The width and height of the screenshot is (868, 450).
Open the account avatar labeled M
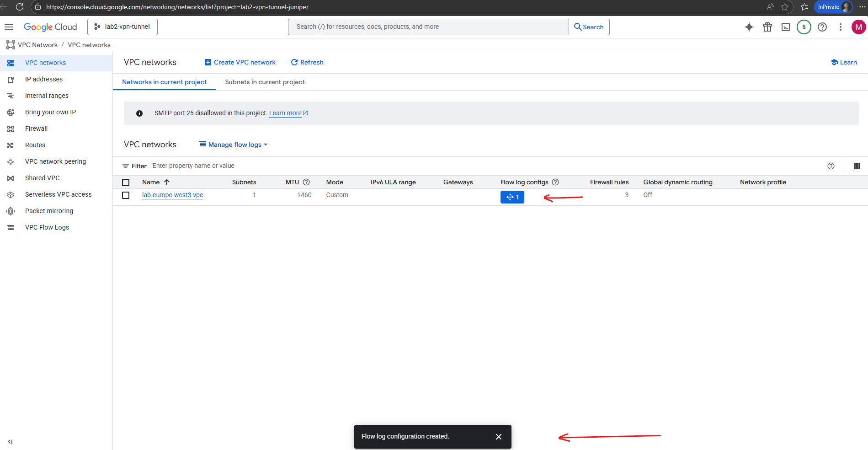[x=858, y=27]
